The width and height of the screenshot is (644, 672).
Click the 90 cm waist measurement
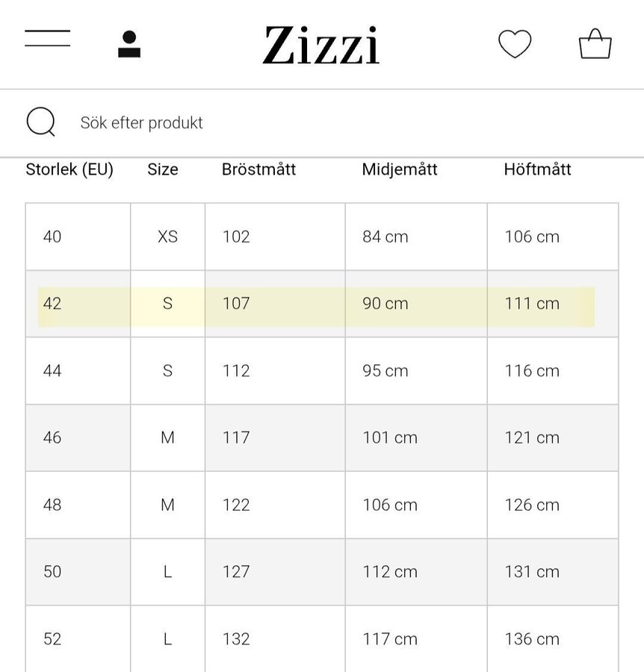386,304
